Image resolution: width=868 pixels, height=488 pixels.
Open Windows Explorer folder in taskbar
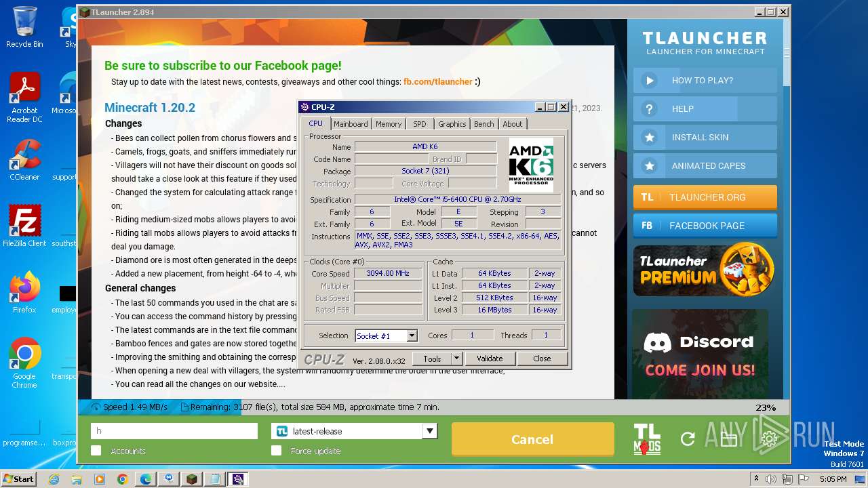pos(77,479)
